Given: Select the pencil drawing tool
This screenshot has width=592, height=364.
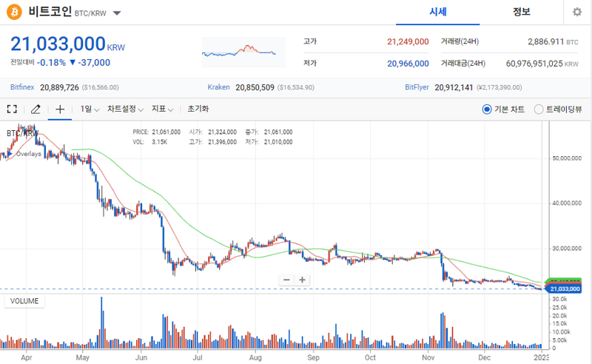Looking at the screenshot, I should pyautogui.click(x=36, y=109).
